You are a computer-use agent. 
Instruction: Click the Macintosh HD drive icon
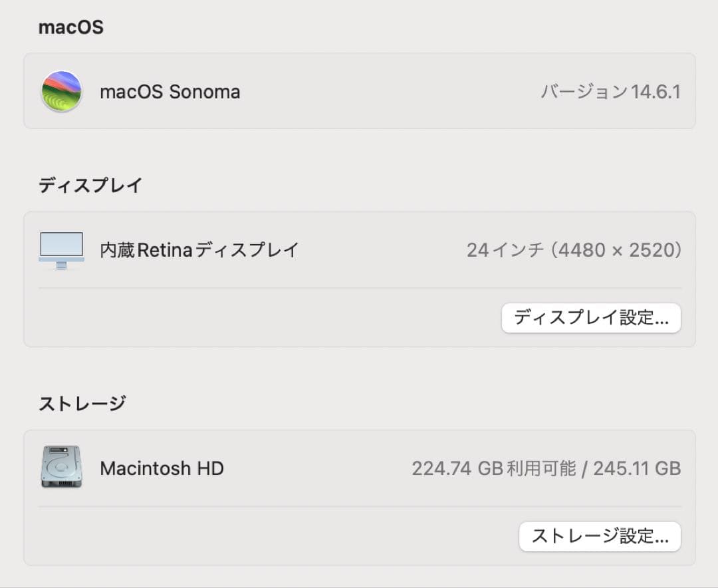coord(61,467)
